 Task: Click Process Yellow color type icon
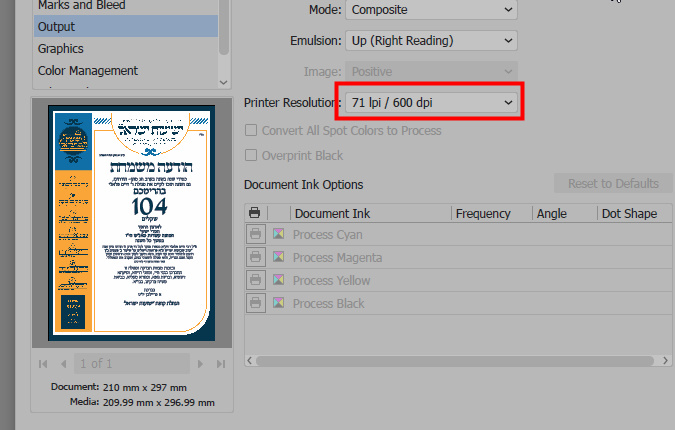point(279,280)
